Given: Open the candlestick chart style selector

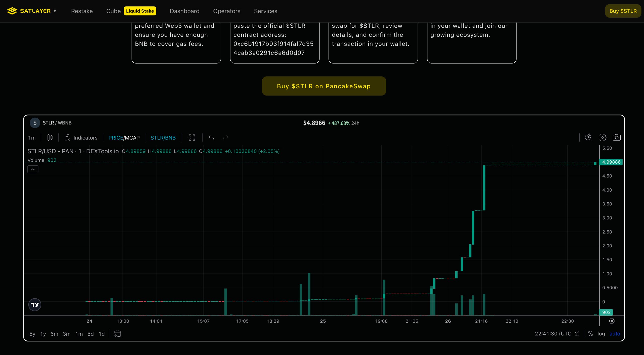Looking at the screenshot, I should pos(50,138).
